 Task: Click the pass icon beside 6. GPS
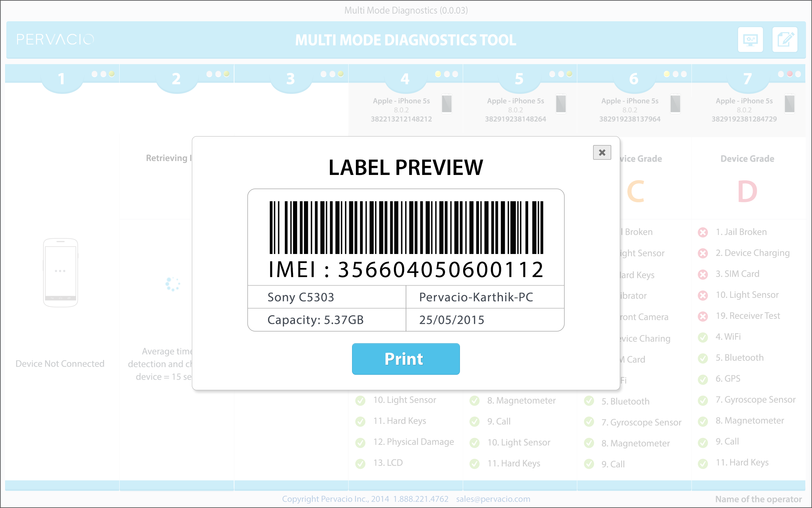[x=703, y=379]
